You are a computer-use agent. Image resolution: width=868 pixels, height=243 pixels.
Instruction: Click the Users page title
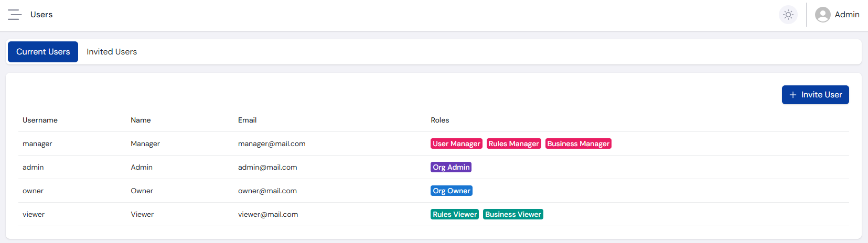(x=41, y=15)
